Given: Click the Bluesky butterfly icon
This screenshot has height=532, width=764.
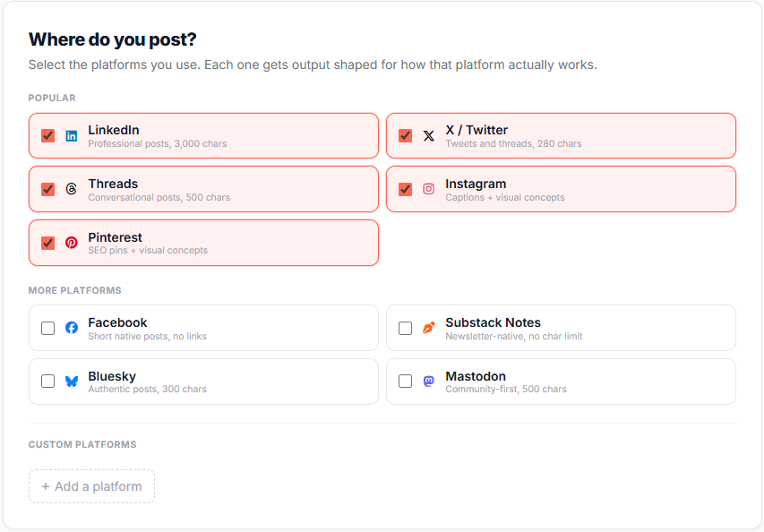Looking at the screenshot, I should pos(71,382).
